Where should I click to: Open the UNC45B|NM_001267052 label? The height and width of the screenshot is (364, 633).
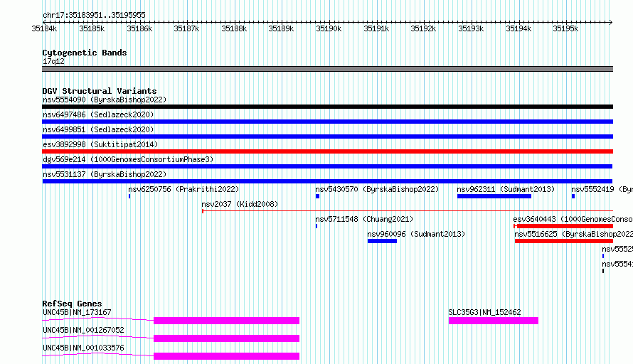click(x=83, y=330)
